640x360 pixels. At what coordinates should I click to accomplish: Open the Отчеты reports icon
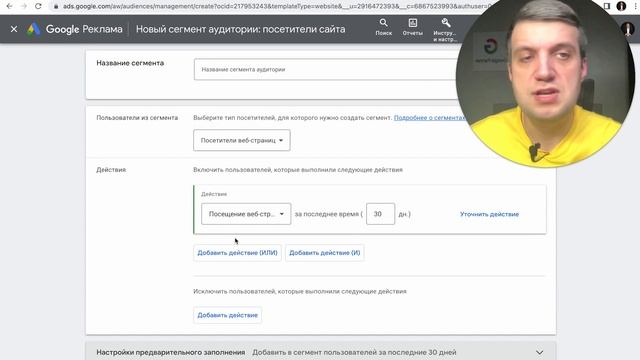pos(413,27)
